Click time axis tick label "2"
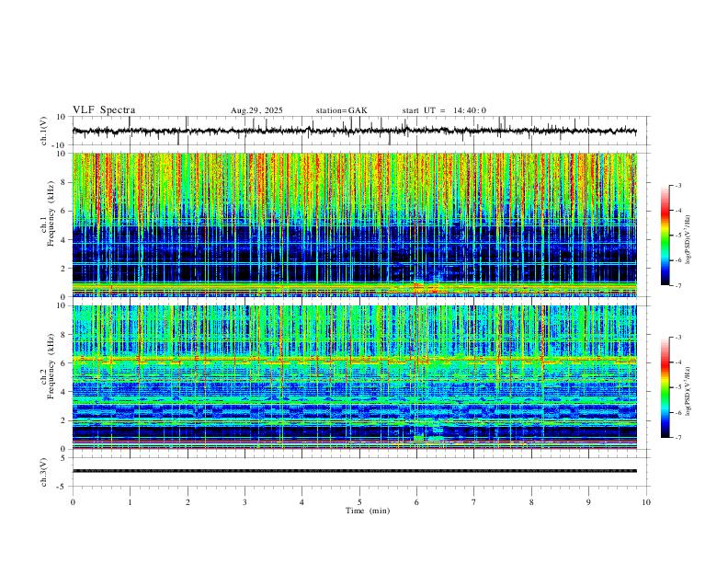The image size is (728, 563). click(188, 502)
